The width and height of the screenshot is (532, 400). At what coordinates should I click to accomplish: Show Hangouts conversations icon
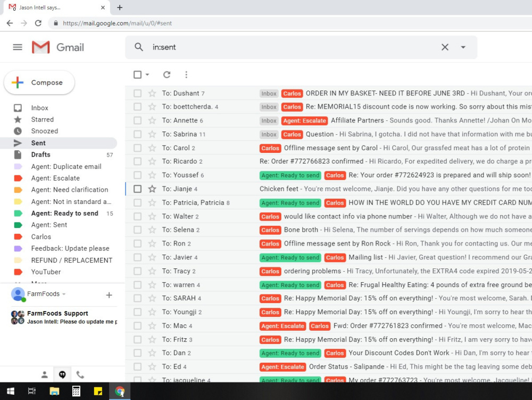click(62, 374)
